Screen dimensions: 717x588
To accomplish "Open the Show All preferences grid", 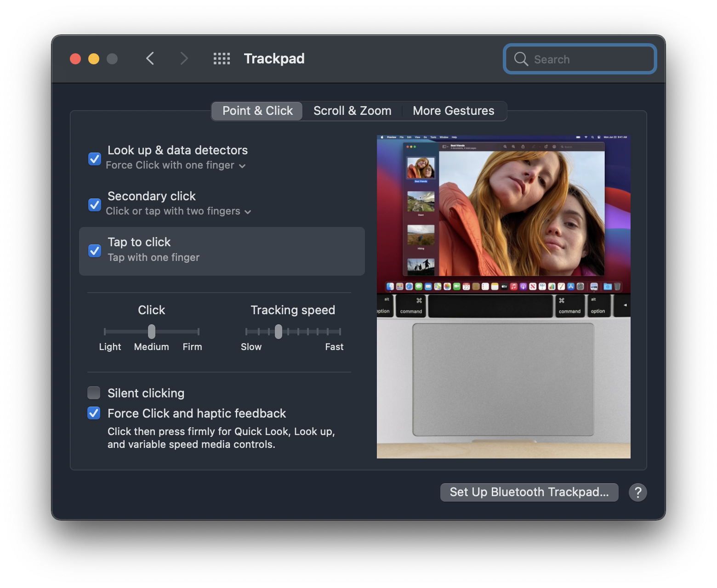I will pyautogui.click(x=222, y=59).
